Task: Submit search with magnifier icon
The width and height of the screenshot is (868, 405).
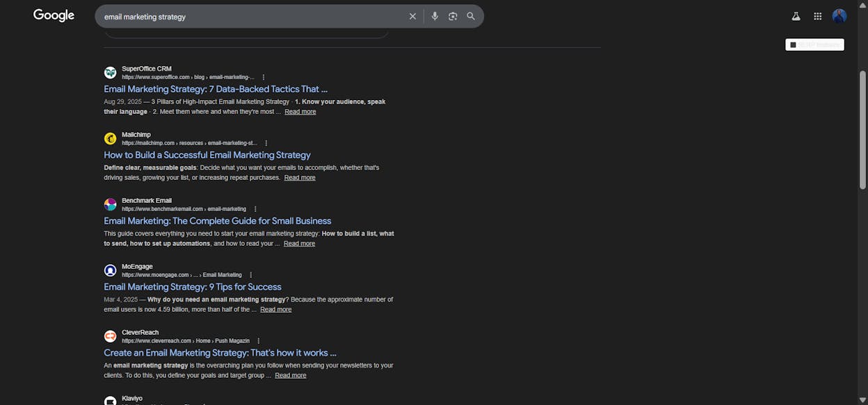Action: click(x=471, y=16)
